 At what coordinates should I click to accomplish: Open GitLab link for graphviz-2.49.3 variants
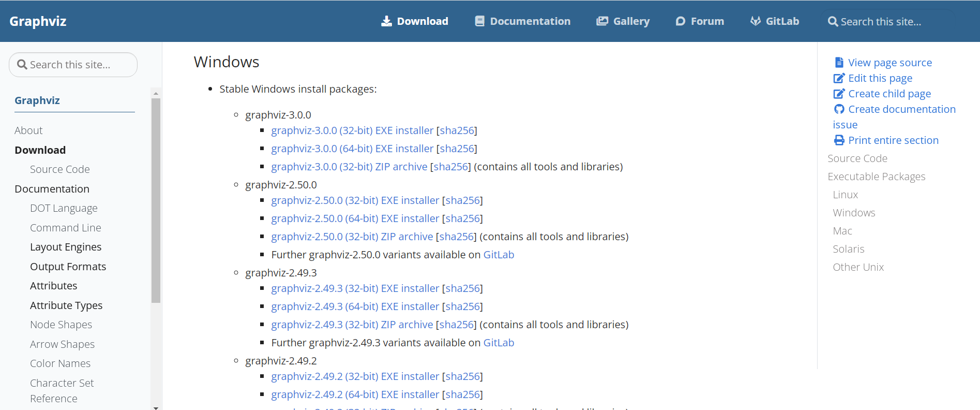499,343
